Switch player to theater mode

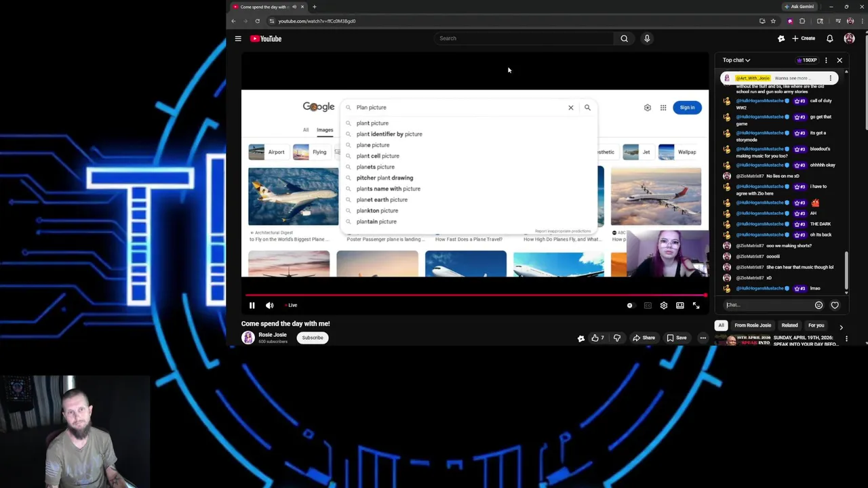click(x=679, y=306)
